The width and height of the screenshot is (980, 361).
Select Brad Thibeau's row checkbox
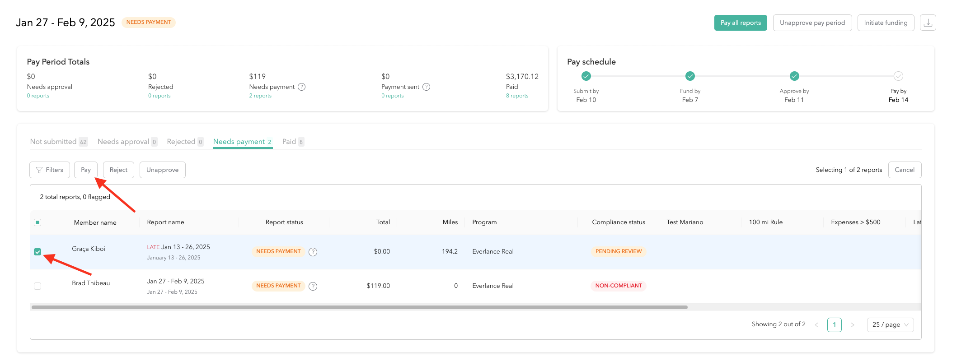[x=38, y=286]
